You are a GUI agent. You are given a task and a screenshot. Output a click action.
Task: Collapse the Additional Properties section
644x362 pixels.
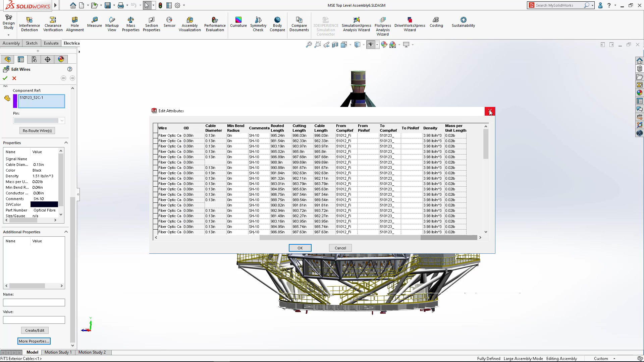(x=66, y=232)
